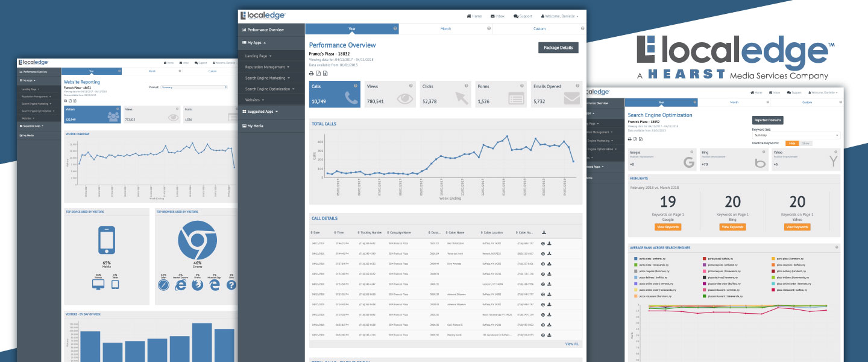Viewport: 868px width, 362px height.
Task: Select Year tab in Performance Overview
Action: [352, 28]
